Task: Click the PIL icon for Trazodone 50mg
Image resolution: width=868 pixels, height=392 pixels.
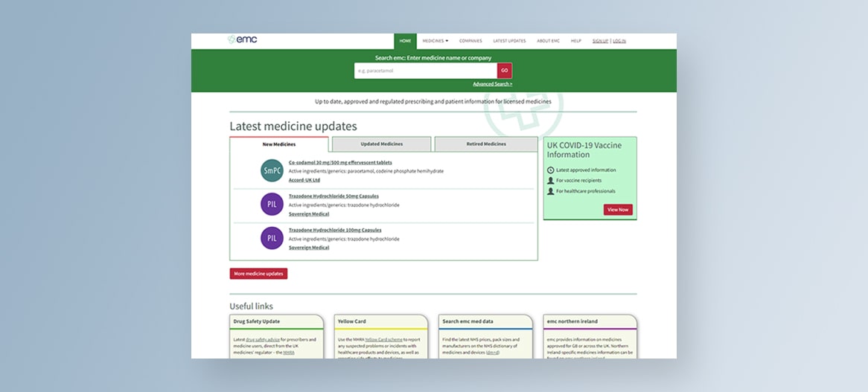Action: 272,205
